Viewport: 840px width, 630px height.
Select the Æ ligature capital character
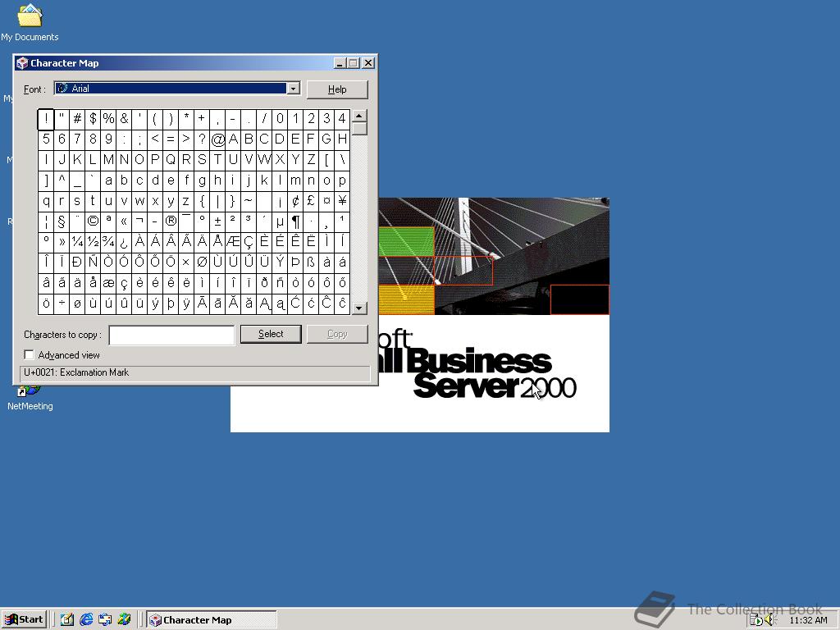[x=233, y=242]
